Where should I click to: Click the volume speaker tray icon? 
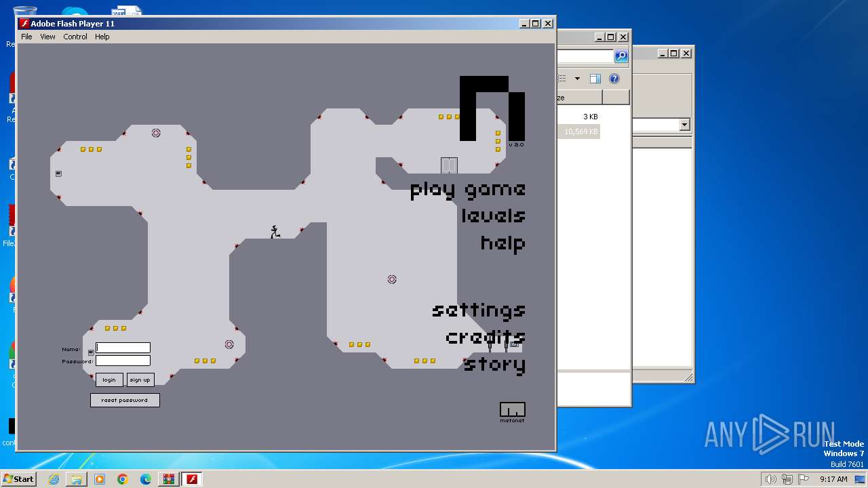click(x=770, y=479)
